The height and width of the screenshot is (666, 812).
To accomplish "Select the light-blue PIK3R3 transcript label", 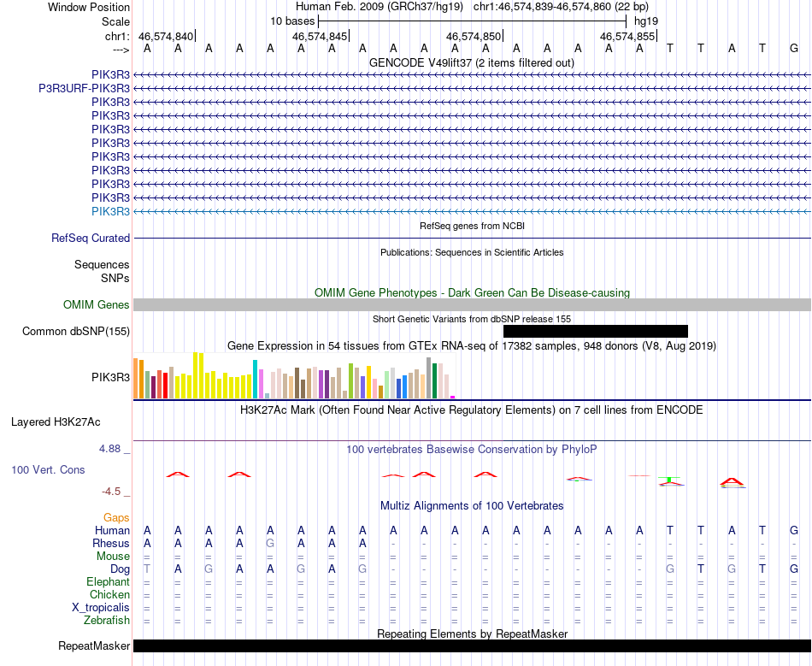I will (x=110, y=211).
